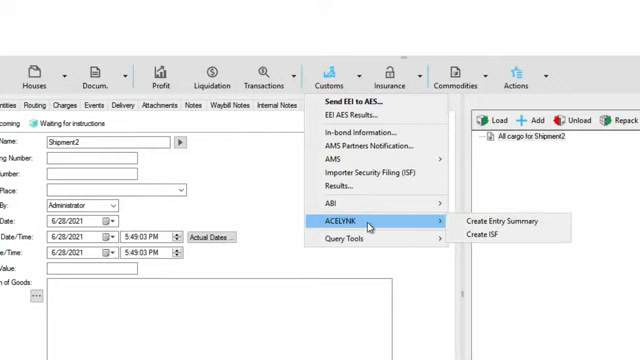Expand the Actions dropdown arrow
The height and width of the screenshot is (360, 640).
point(546,76)
